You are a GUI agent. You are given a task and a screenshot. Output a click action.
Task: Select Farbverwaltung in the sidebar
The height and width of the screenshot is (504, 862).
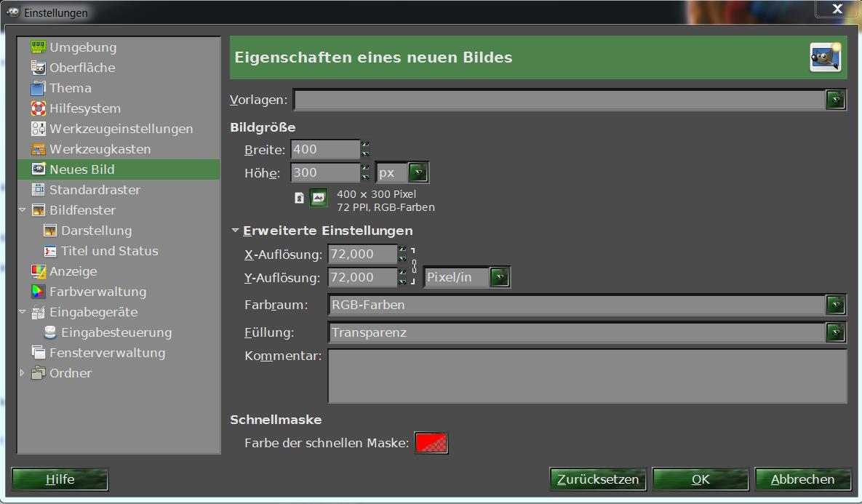click(x=98, y=292)
